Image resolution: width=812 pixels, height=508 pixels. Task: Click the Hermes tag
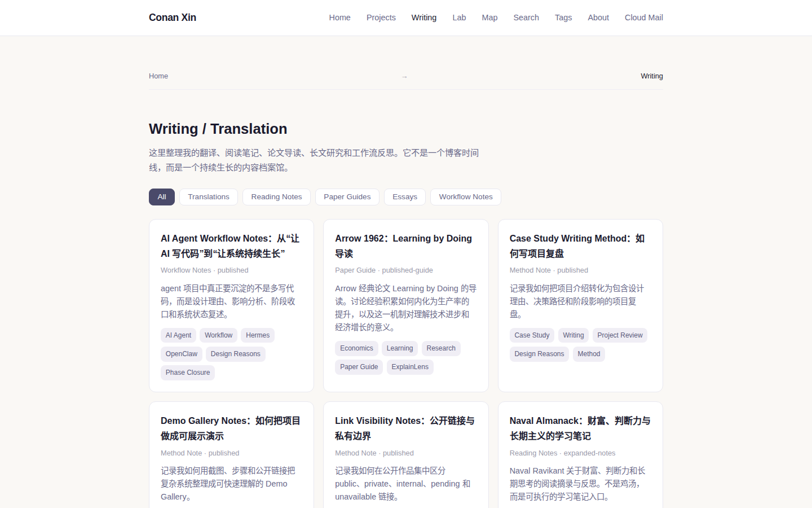[258, 335]
